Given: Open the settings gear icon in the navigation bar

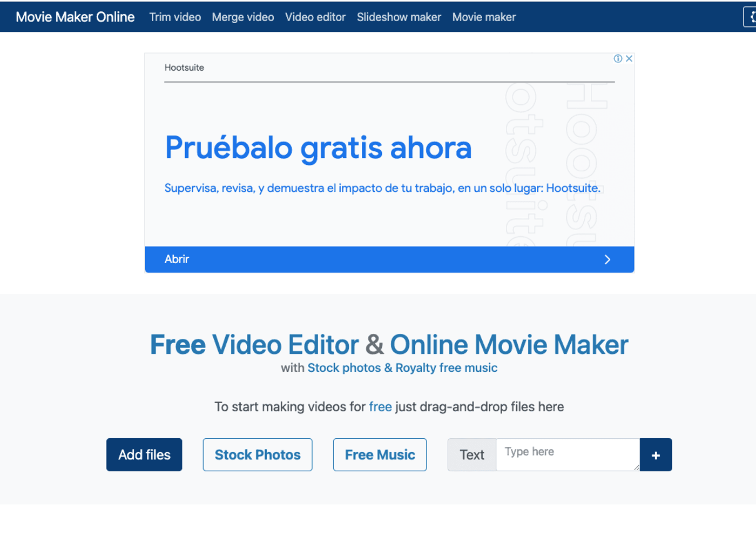Looking at the screenshot, I should [x=753, y=17].
